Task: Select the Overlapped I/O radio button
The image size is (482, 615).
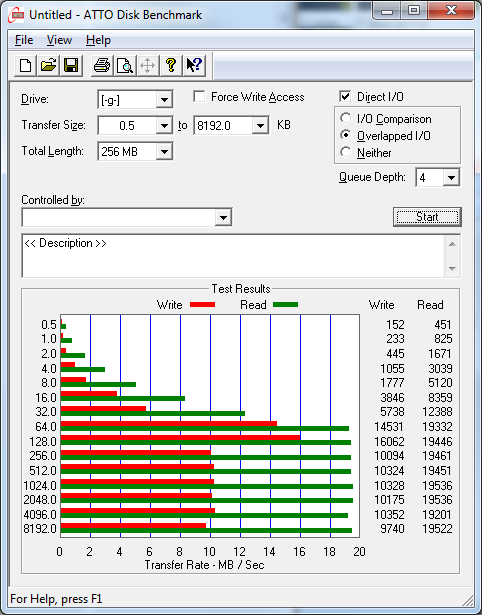Action: [346, 135]
